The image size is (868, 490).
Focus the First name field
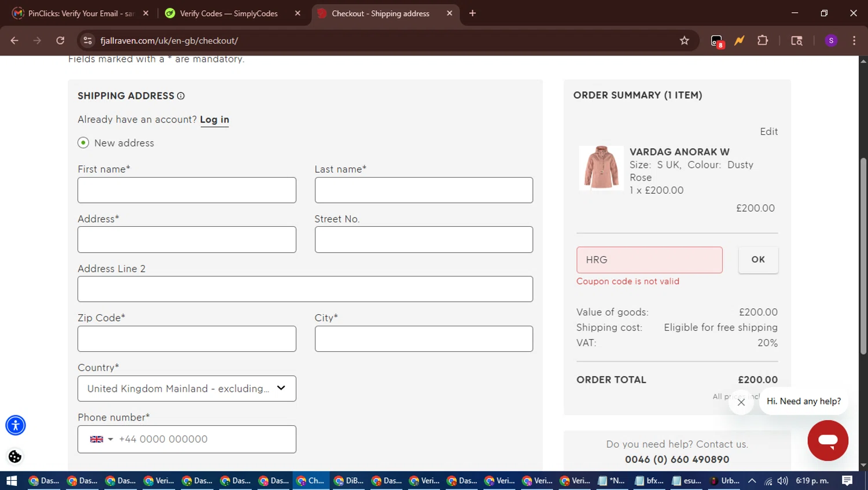[187, 190]
